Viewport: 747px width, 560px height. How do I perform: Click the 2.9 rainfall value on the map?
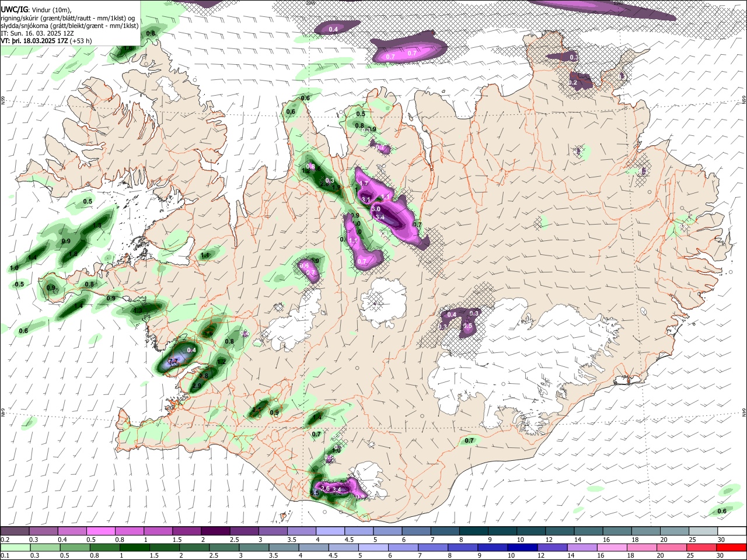[197, 386]
